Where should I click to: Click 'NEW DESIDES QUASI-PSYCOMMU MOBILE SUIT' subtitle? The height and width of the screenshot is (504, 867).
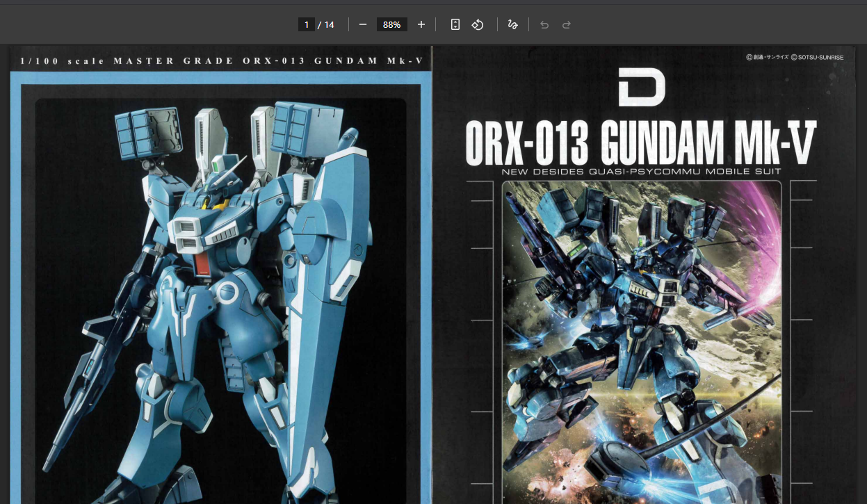click(642, 172)
